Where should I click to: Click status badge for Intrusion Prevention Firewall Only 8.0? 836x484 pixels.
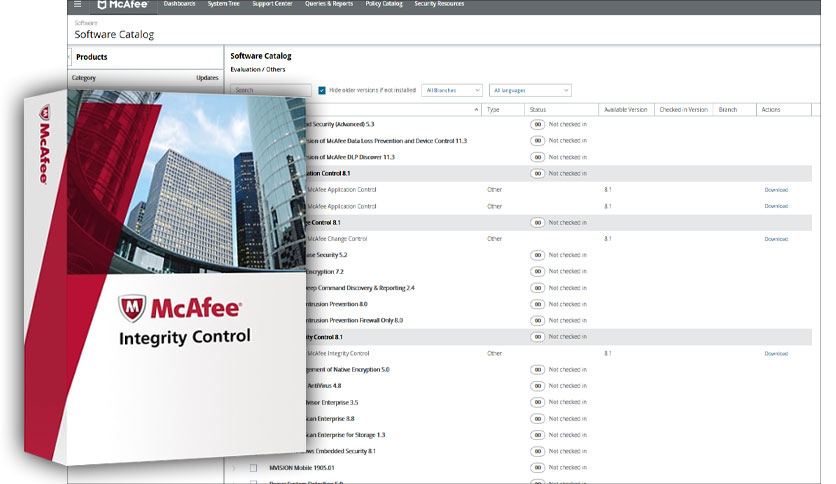(537, 320)
